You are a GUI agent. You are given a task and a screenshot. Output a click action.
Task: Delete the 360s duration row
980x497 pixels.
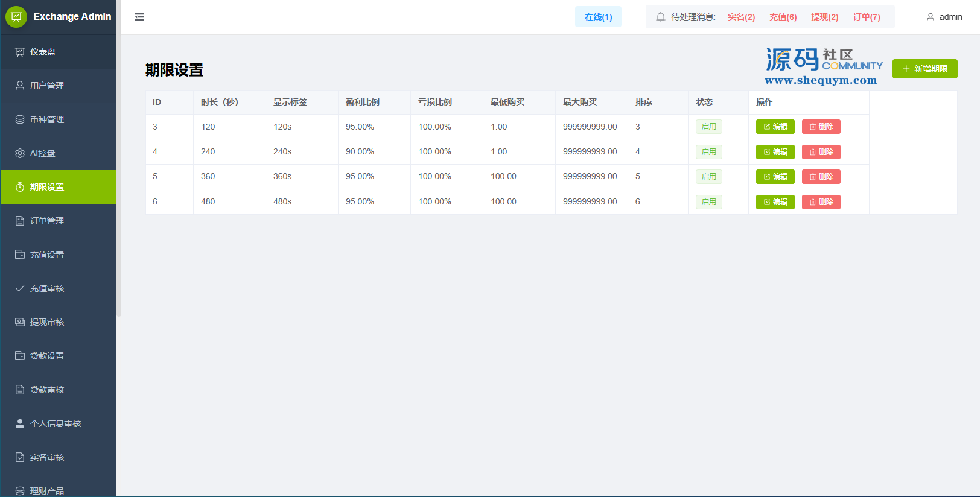tap(821, 177)
